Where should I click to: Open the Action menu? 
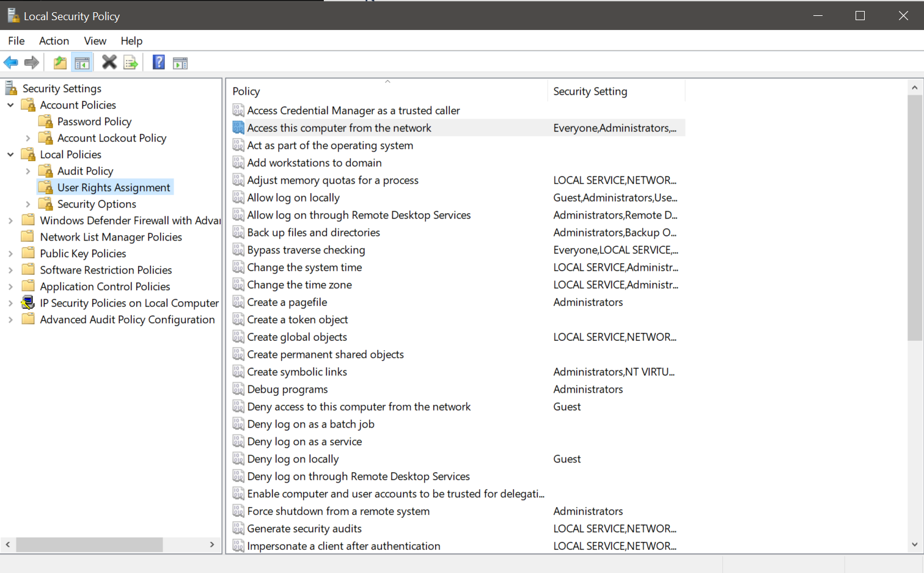[x=54, y=41]
